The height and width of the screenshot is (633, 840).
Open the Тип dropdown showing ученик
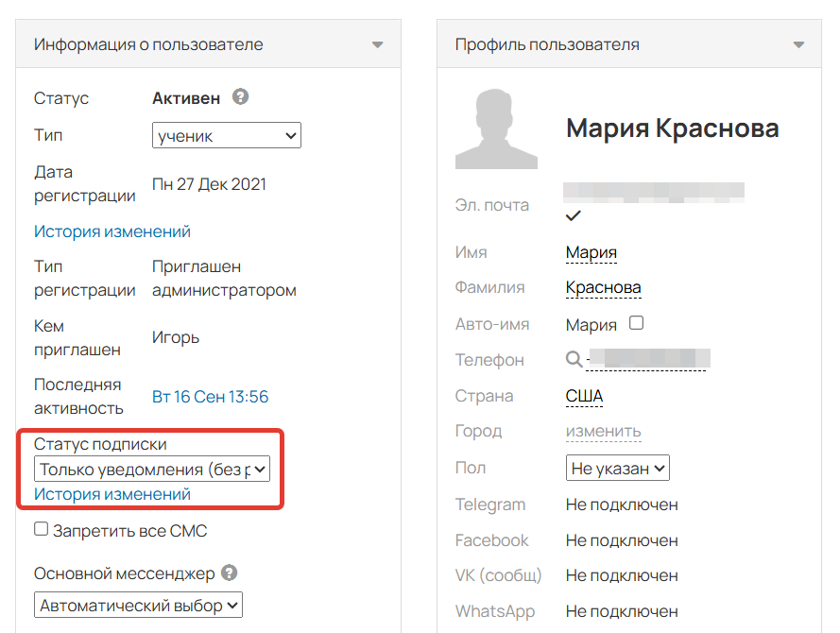click(226, 135)
